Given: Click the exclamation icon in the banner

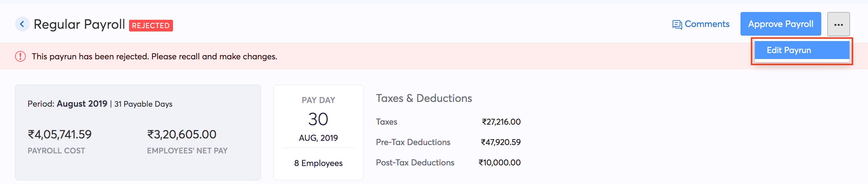Looking at the screenshot, I should click(x=20, y=56).
